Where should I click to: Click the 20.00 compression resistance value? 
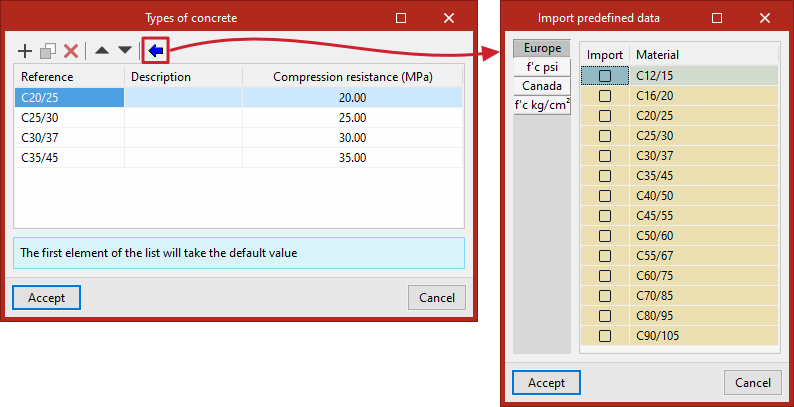[x=353, y=98]
